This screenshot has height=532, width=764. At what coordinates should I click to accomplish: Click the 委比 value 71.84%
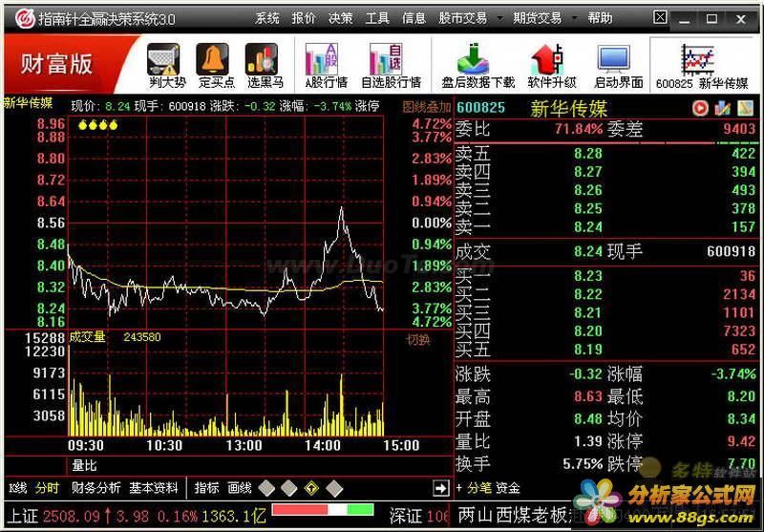point(579,129)
